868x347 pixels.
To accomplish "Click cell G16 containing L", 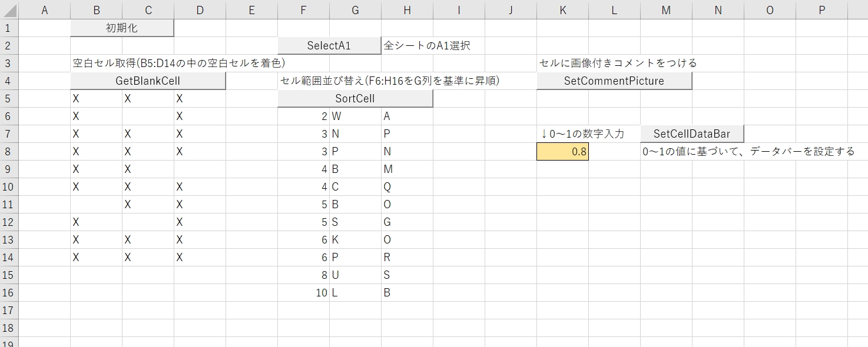I will tap(355, 292).
